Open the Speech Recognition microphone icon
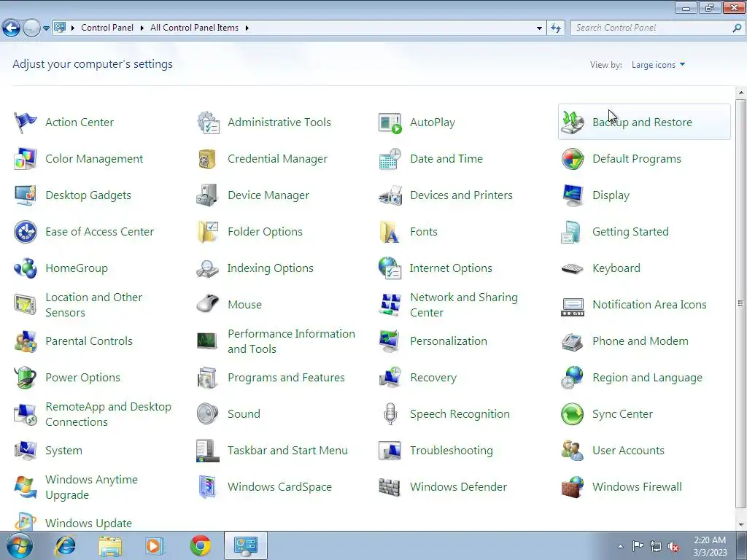Viewport: 747px width, 560px height. [390, 414]
